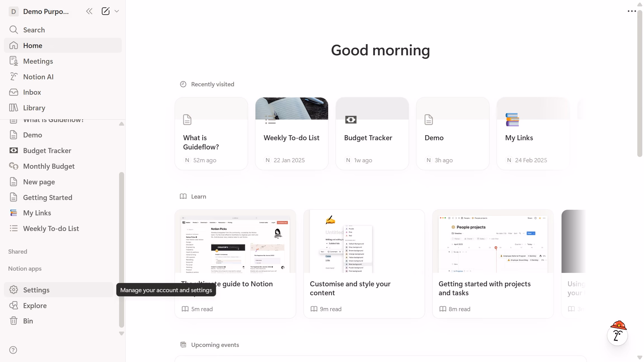
Task: Open the three-dot more options menu
Action: pyautogui.click(x=631, y=11)
